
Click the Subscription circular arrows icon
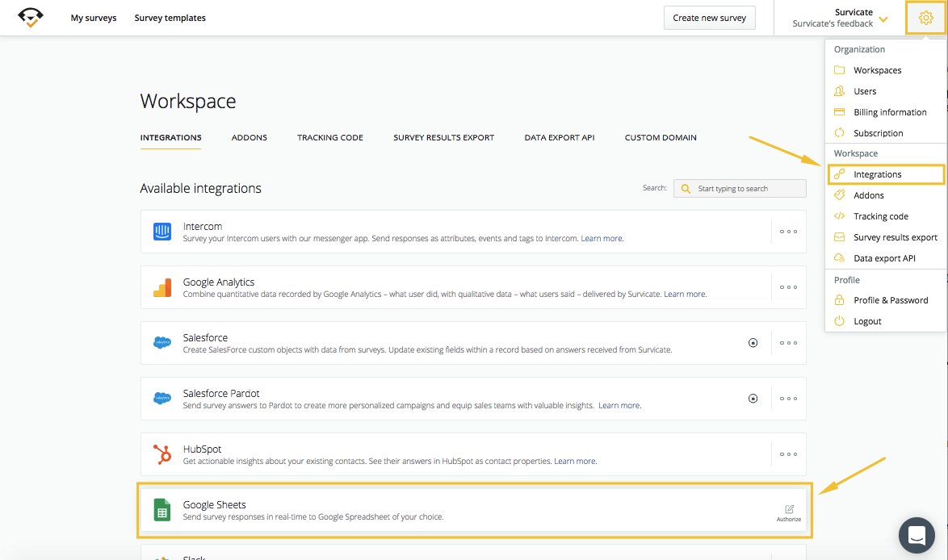tap(839, 132)
